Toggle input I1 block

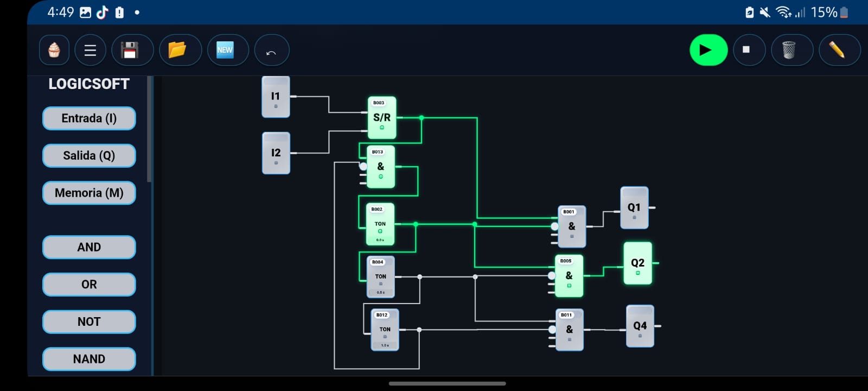pos(276,97)
